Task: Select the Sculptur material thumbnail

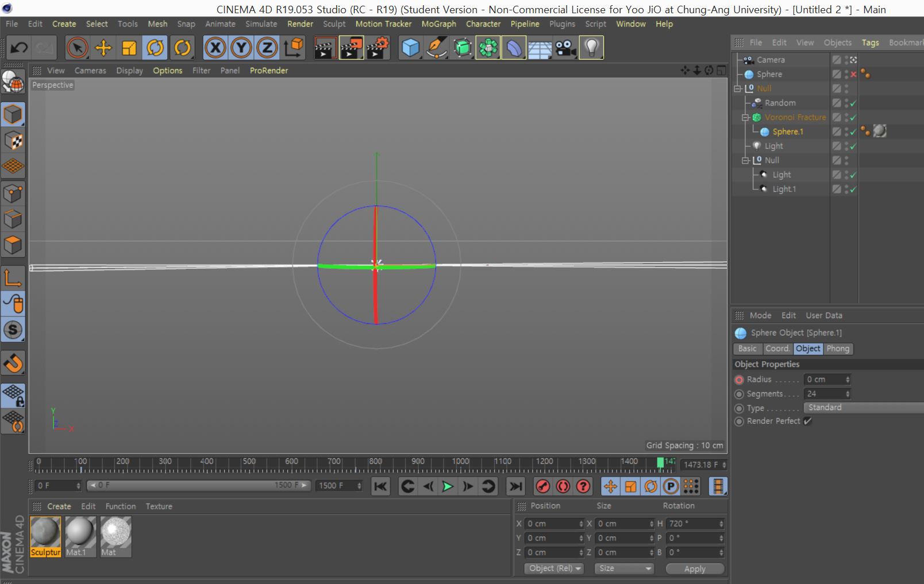Action: point(45,536)
